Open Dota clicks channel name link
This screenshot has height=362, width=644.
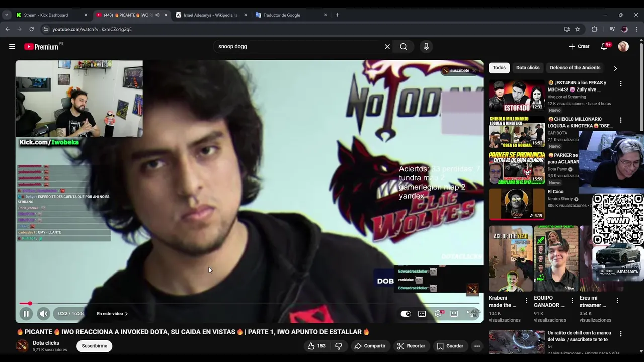(46, 343)
